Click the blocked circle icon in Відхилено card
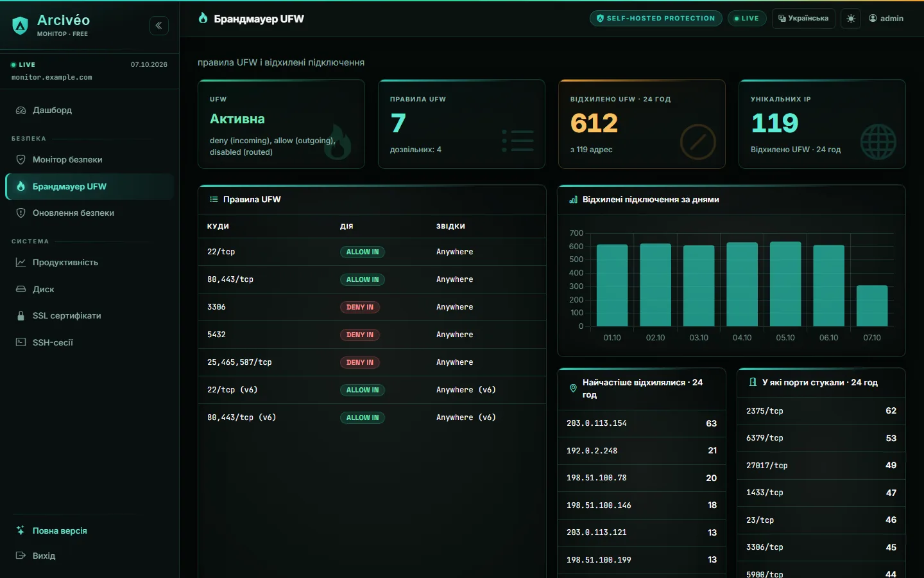Image resolution: width=924 pixels, height=578 pixels. pyautogui.click(x=698, y=141)
